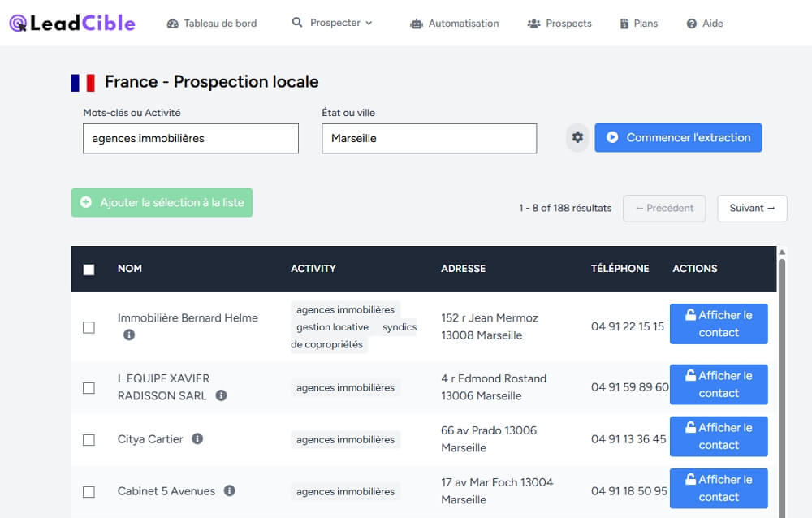Click Afficher le contact for Citya Cartier
This screenshot has height=518, width=812.
pyautogui.click(x=718, y=436)
